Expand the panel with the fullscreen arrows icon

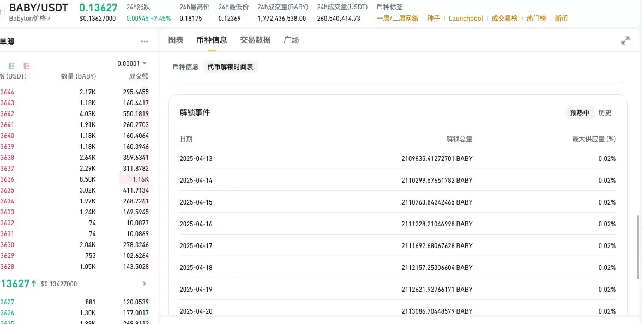tap(625, 40)
